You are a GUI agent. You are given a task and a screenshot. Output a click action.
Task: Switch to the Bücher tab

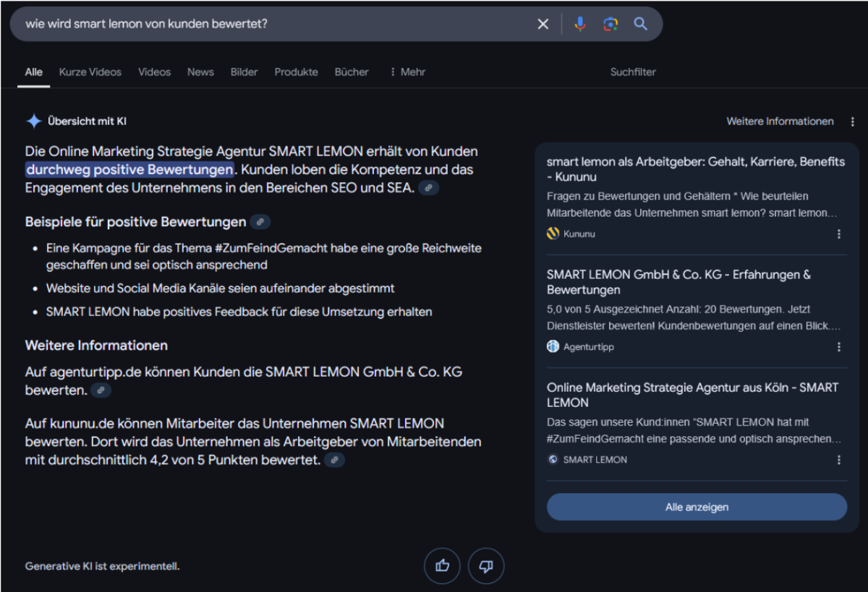coord(352,72)
